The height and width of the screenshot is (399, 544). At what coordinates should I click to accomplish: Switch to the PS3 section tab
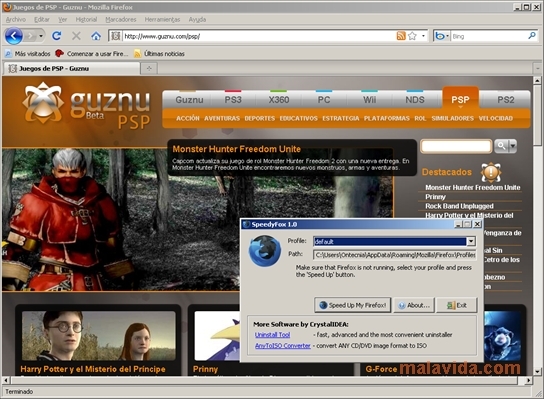click(233, 100)
